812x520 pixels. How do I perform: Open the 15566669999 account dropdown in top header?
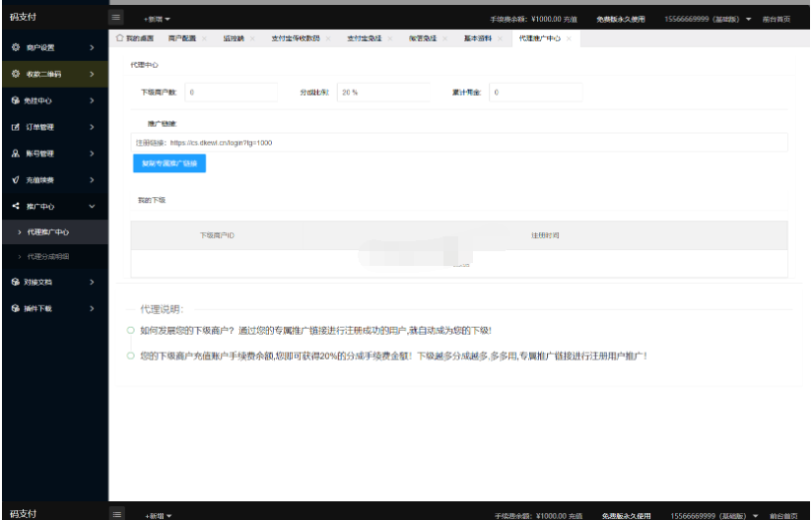tap(708, 19)
